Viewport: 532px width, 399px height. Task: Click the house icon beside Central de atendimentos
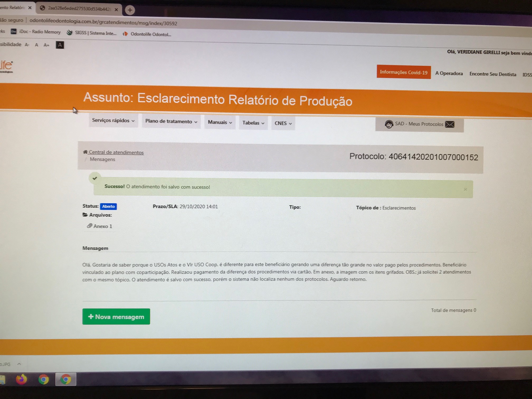(85, 152)
